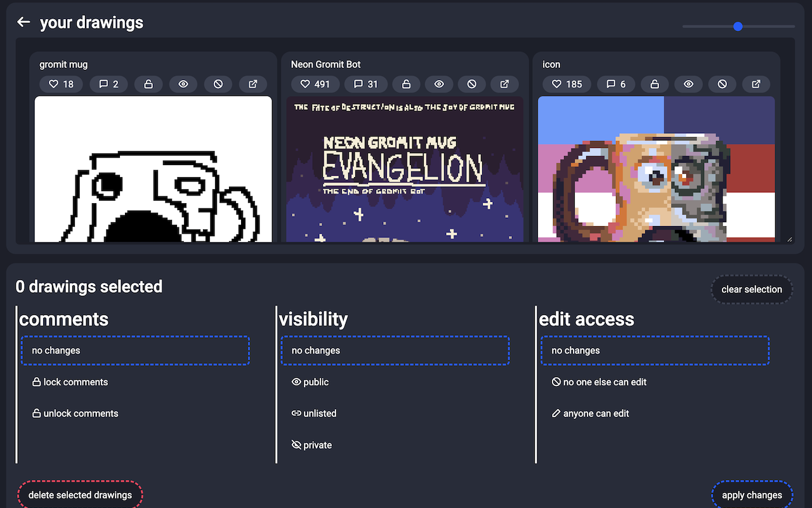This screenshot has height=508, width=812.
Task: Like the gromit mug drawing (18 hearts)
Action: tap(61, 84)
